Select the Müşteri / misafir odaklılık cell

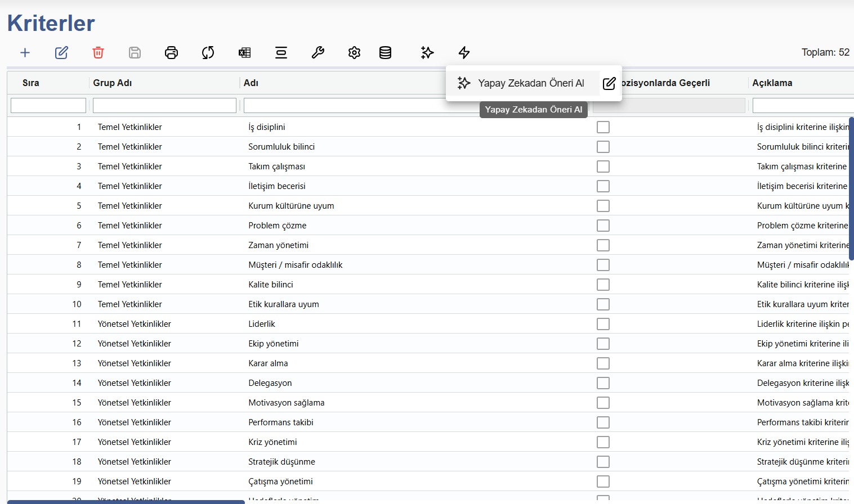(x=296, y=265)
